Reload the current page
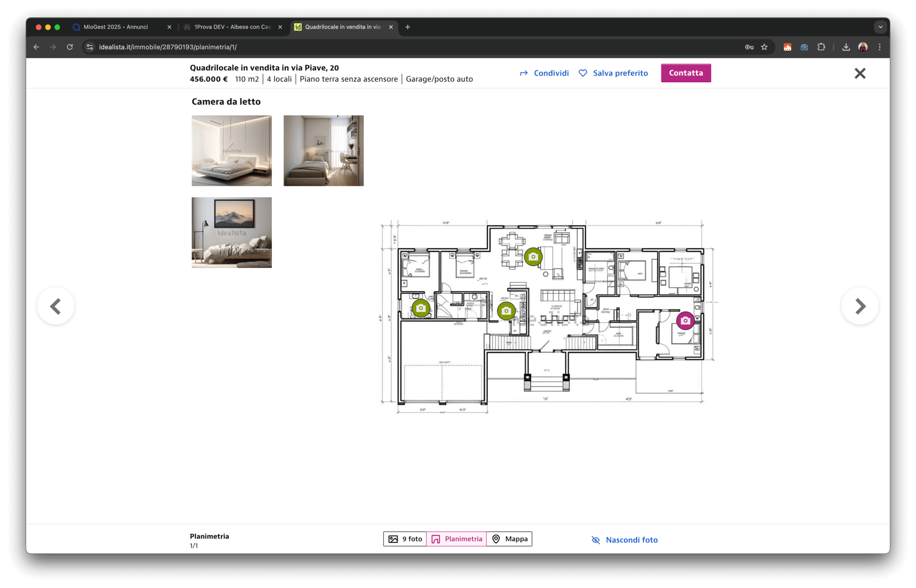This screenshot has width=916, height=588. coord(70,47)
